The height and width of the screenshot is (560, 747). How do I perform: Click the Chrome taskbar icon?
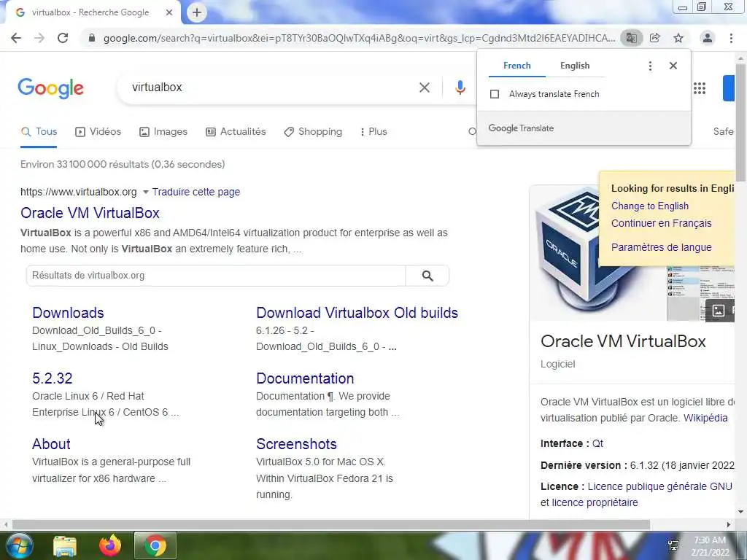(155, 545)
